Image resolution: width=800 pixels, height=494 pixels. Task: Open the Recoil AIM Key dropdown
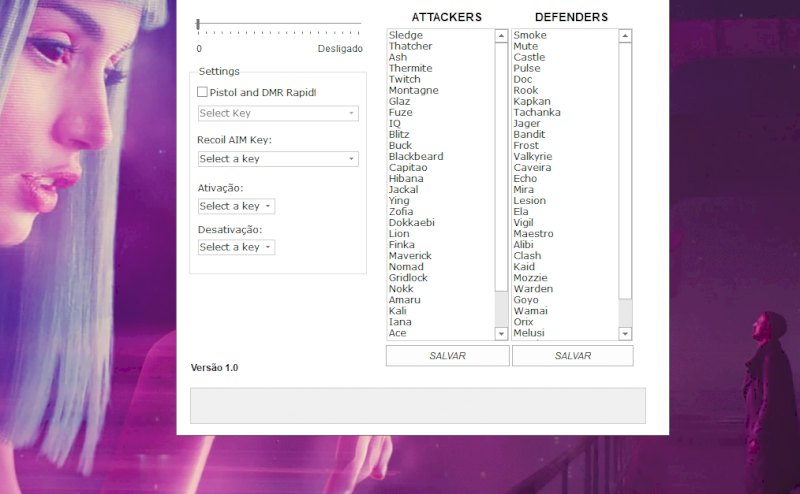click(278, 159)
